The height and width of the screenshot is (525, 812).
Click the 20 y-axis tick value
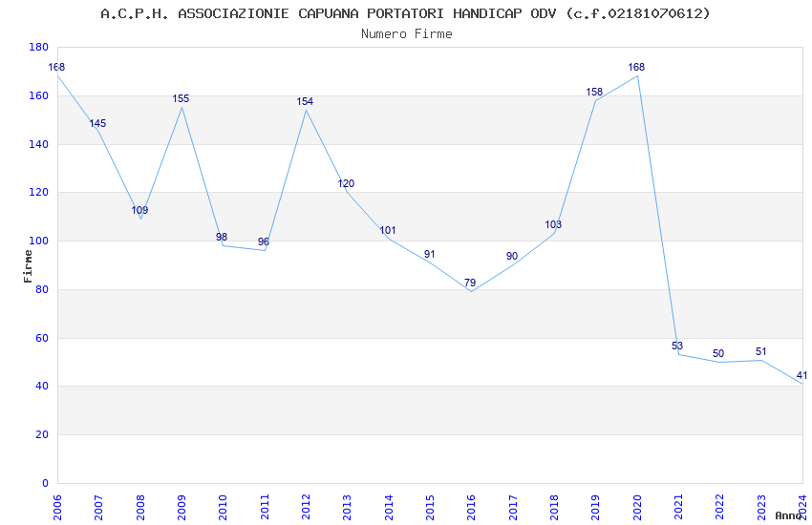coord(42,434)
